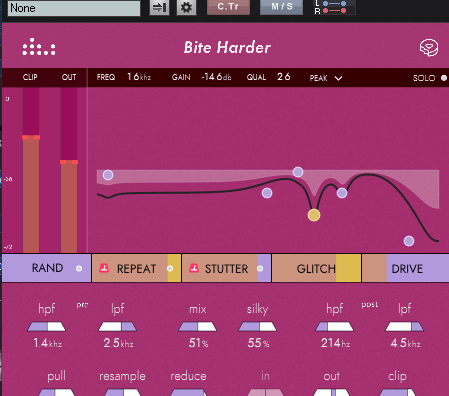This screenshot has height=396, width=449.
Task: Open plugin settings gear icon
Action: [186, 7]
